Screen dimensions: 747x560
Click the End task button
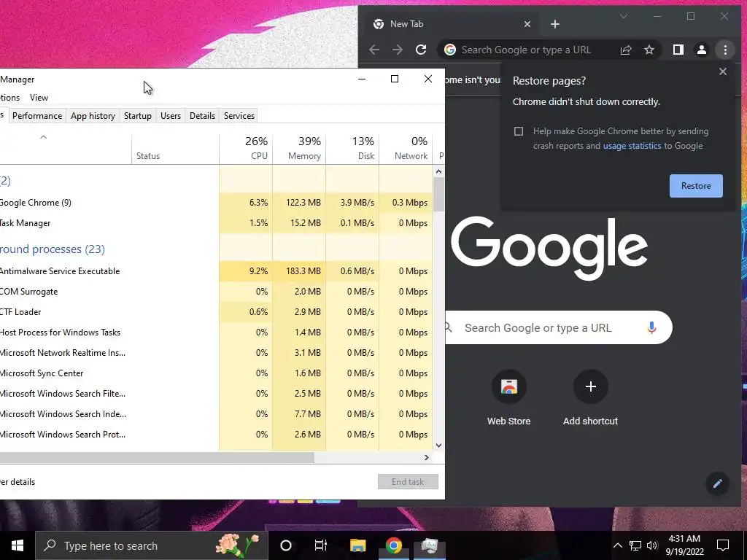coord(408,482)
